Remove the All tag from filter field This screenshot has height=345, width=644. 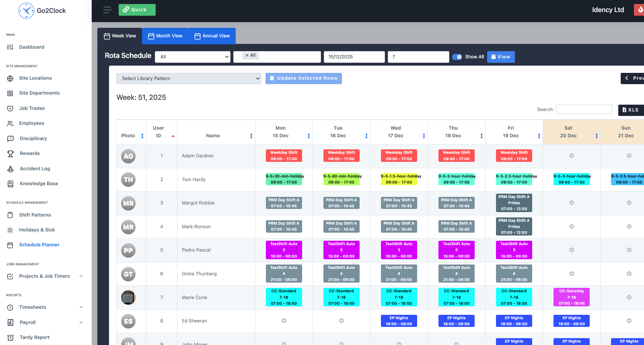pos(247,56)
